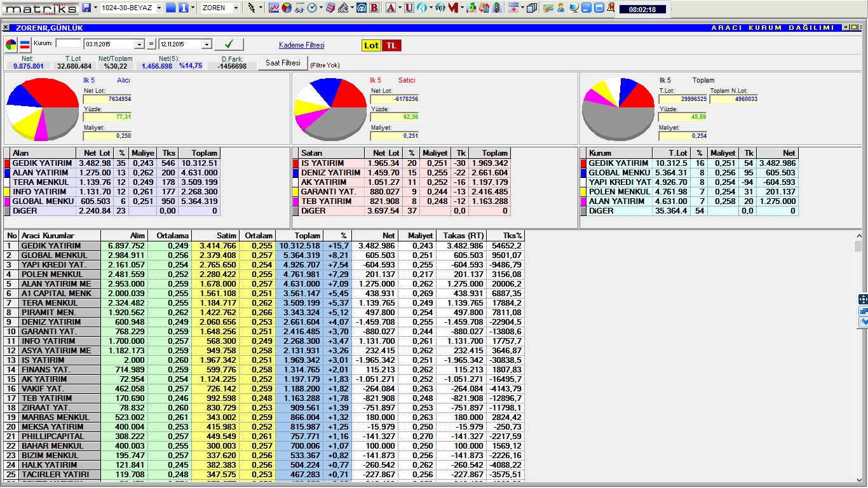Confirm with the green checkmark button
The width and height of the screenshot is (868, 488).
pos(229,44)
